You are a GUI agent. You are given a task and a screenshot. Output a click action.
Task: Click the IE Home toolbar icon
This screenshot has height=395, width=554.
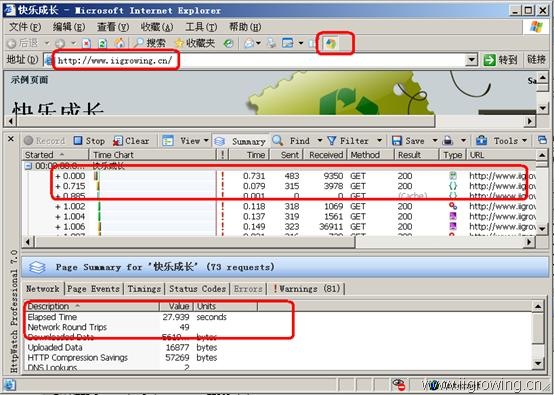click(119, 43)
